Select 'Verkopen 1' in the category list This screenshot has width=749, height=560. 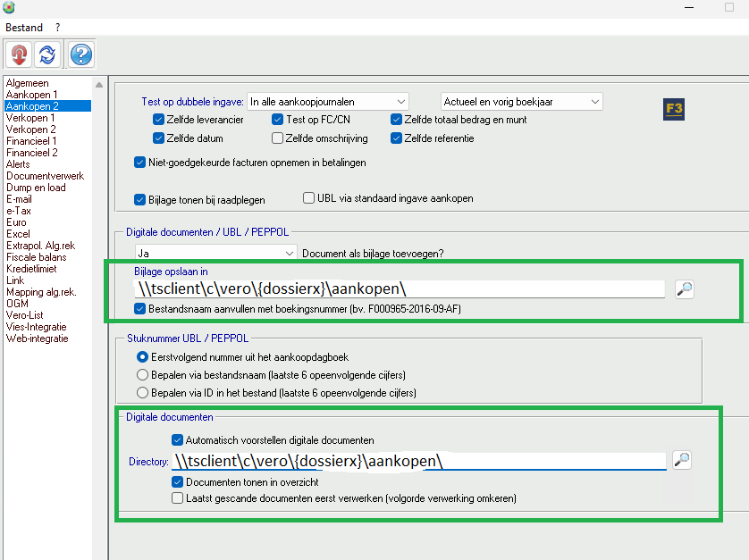(x=30, y=118)
